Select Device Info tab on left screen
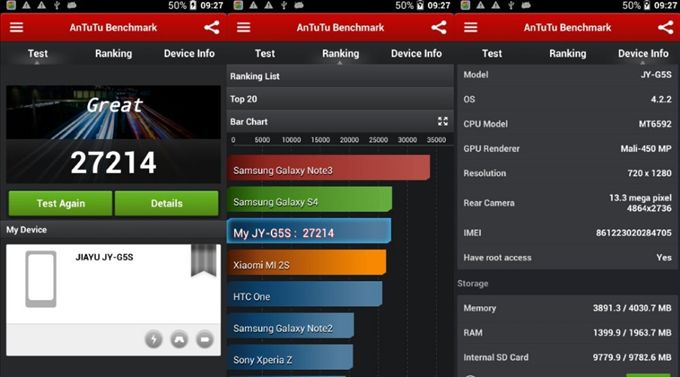This screenshot has height=377, width=680. point(189,53)
